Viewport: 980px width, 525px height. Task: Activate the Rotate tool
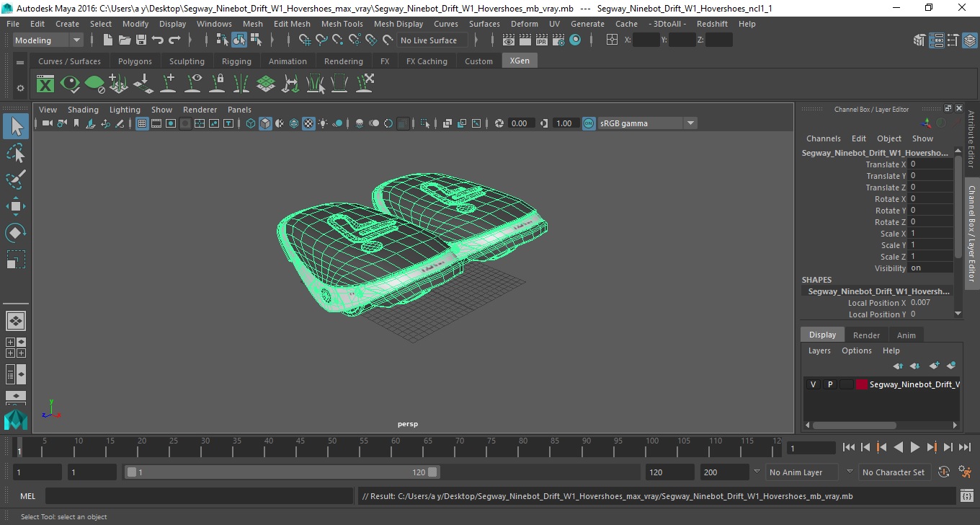click(16, 232)
